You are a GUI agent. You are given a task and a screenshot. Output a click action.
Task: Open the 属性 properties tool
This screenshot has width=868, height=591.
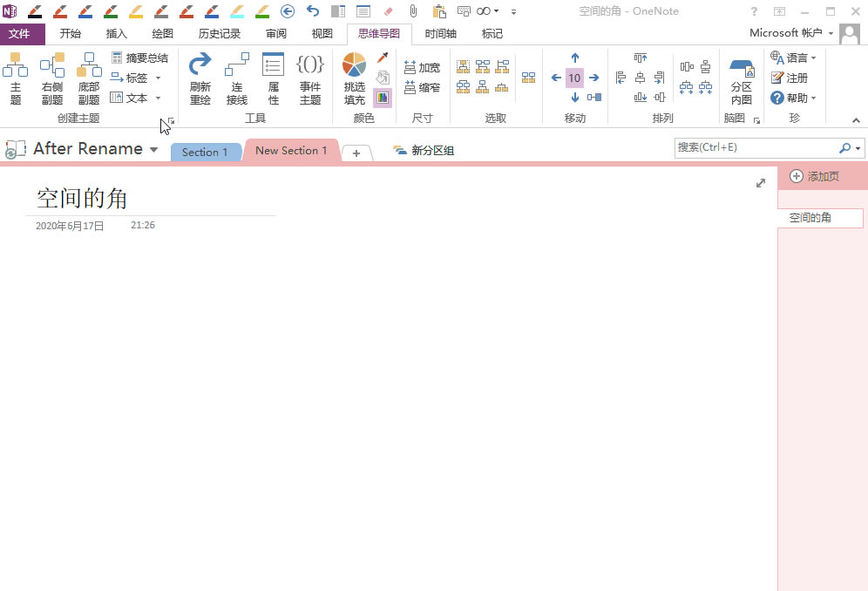point(273,77)
